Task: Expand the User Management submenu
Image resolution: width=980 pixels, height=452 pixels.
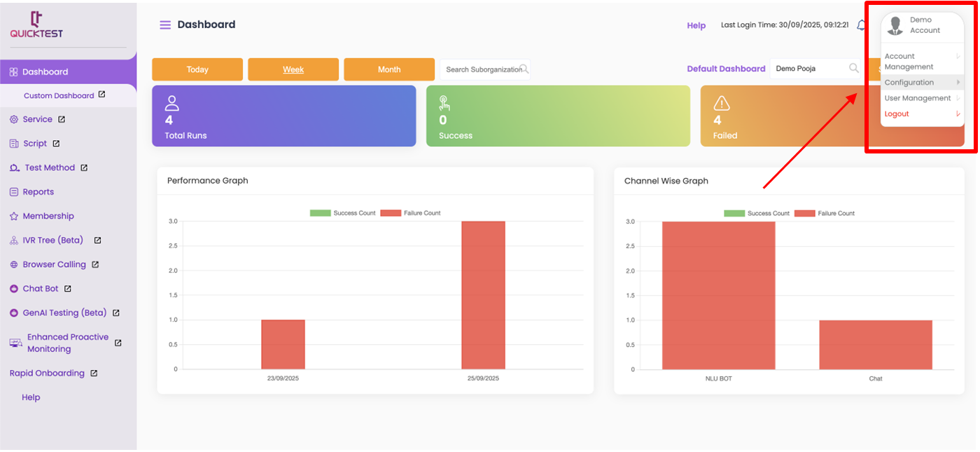Action: (920, 98)
